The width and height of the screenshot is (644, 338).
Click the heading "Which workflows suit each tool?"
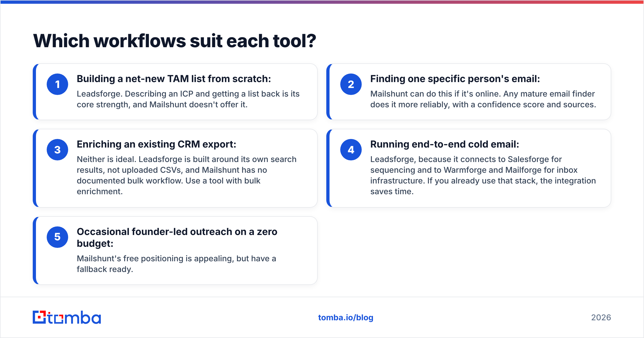175,41
